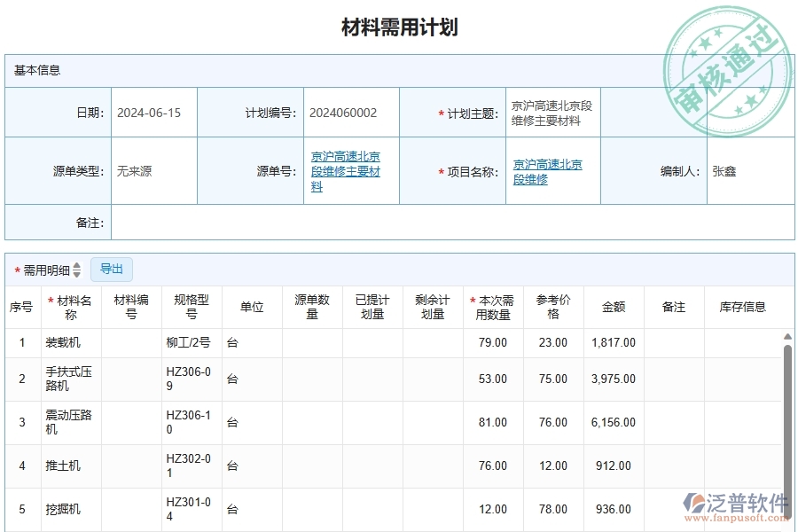Click the 本次需用数量 column header
798x532 pixels.
493,307
